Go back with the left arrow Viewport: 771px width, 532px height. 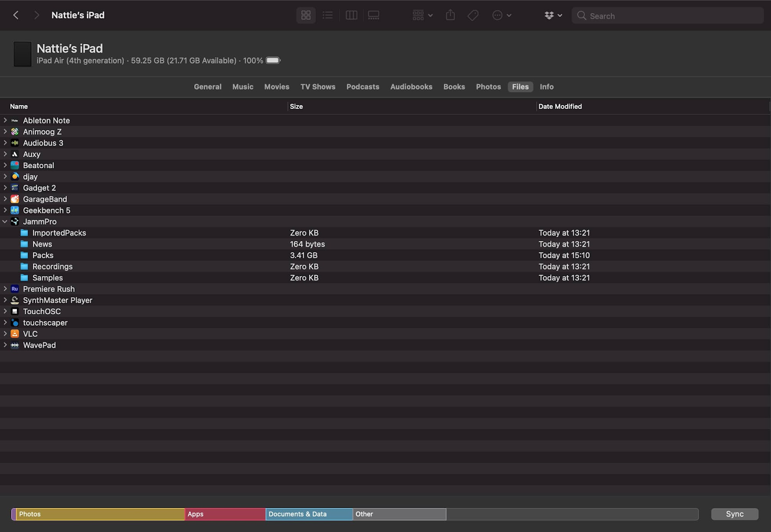pyautogui.click(x=16, y=15)
